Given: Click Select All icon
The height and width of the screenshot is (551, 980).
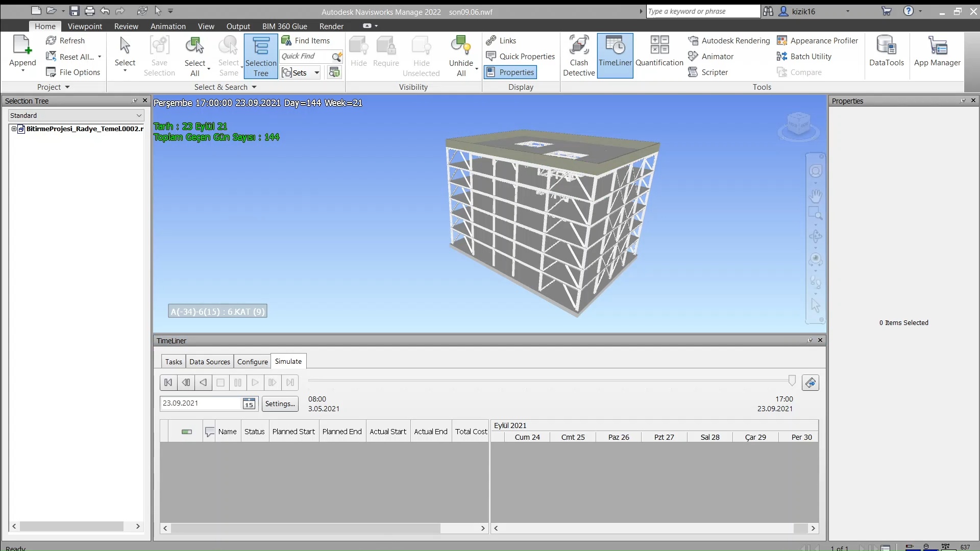Looking at the screenshot, I should (x=194, y=46).
